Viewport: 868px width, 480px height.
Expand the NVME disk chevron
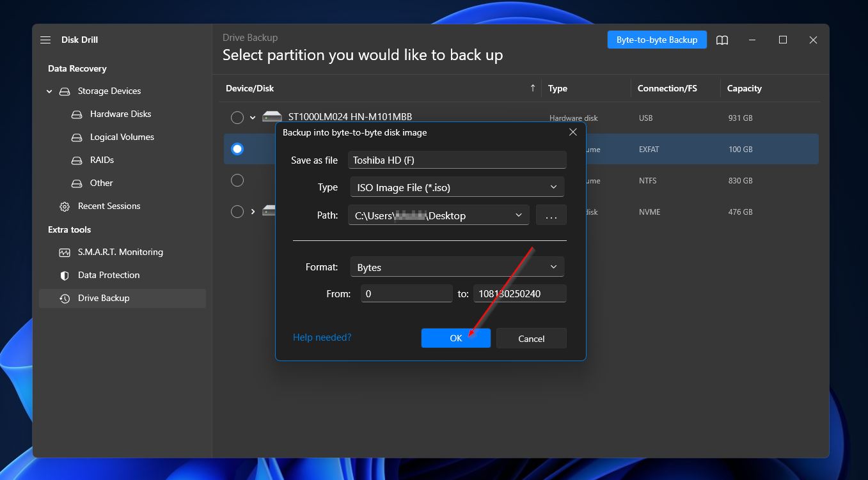[253, 212]
